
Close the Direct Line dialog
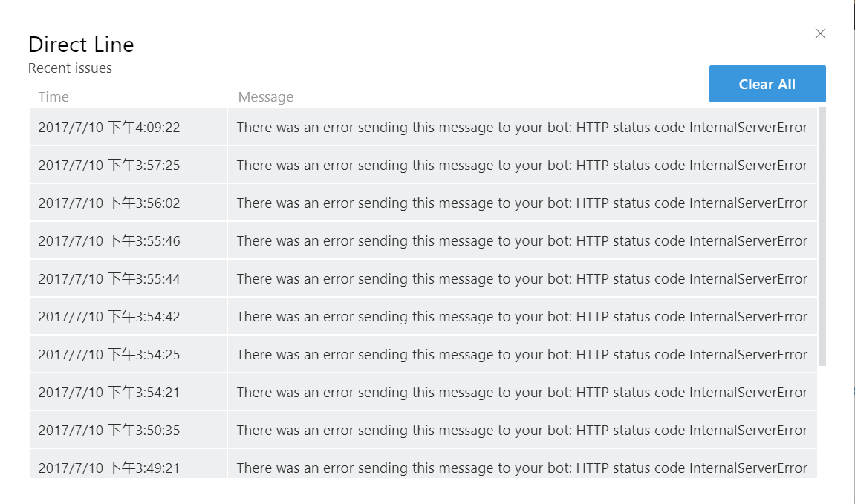(820, 33)
